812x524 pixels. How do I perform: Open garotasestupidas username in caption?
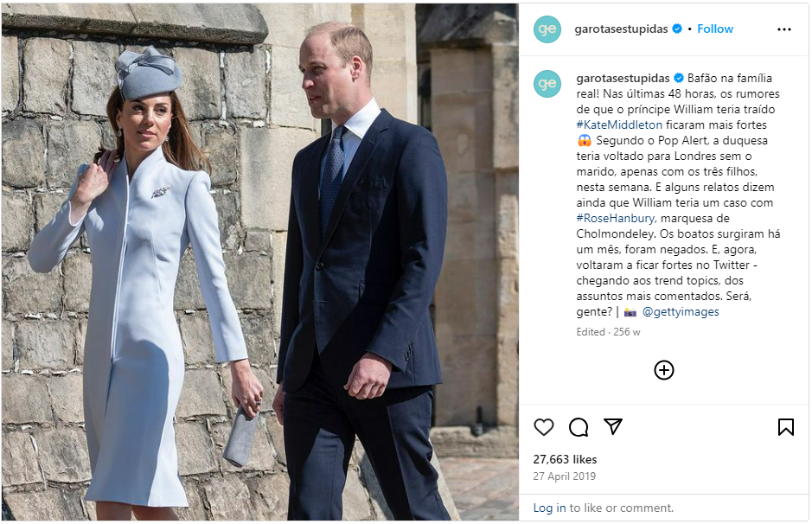click(623, 78)
